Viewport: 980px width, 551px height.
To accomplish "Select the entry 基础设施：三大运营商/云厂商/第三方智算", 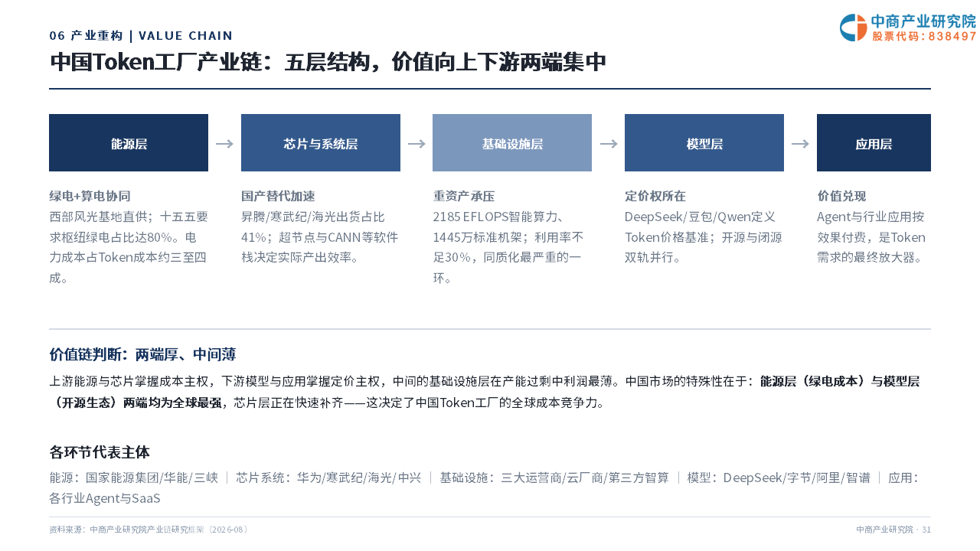I will [x=554, y=478].
